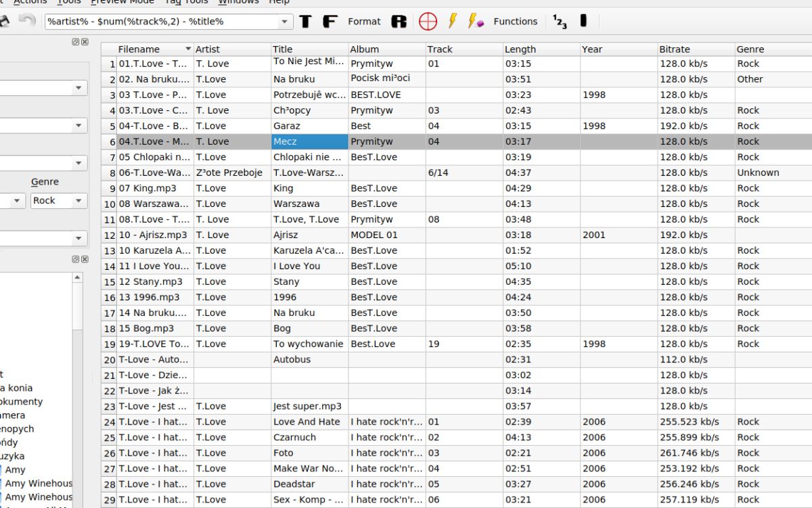The width and height of the screenshot is (812, 508).
Task: Float the folder tree panel
Action: tap(76, 259)
